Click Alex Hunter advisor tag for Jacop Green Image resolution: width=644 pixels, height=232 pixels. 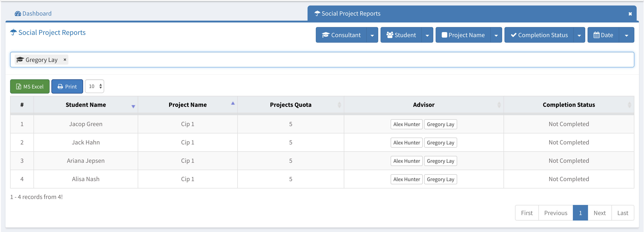coord(406,124)
